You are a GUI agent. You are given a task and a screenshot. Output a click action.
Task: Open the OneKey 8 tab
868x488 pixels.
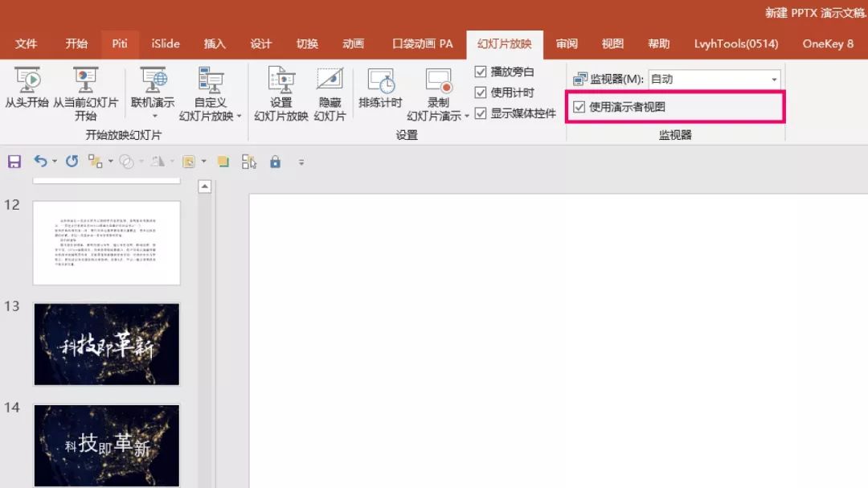point(828,43)
